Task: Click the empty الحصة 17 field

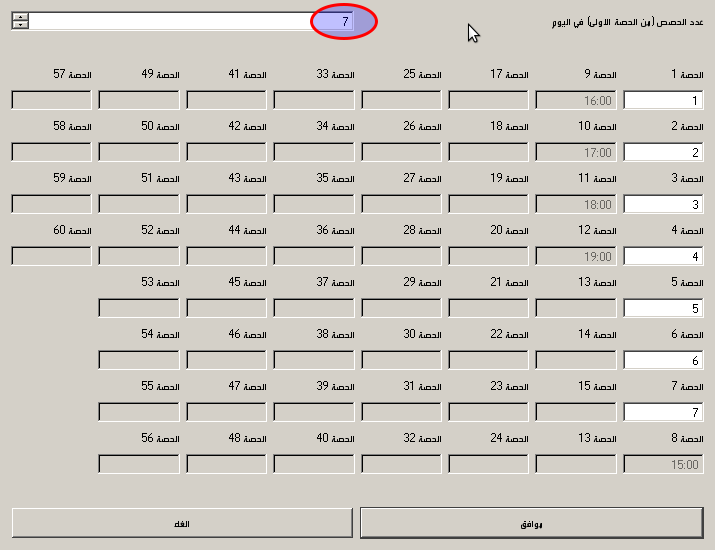Action: pyautogui.click(x=489, y=100)
